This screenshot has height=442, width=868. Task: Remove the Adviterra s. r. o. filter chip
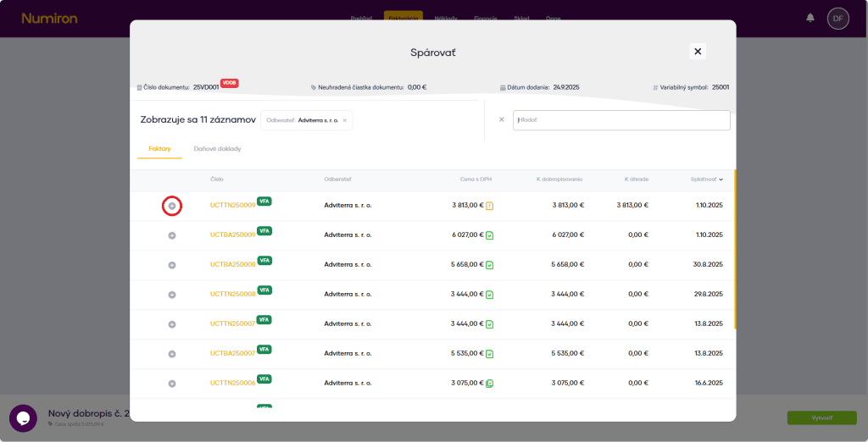click(345, 120)
